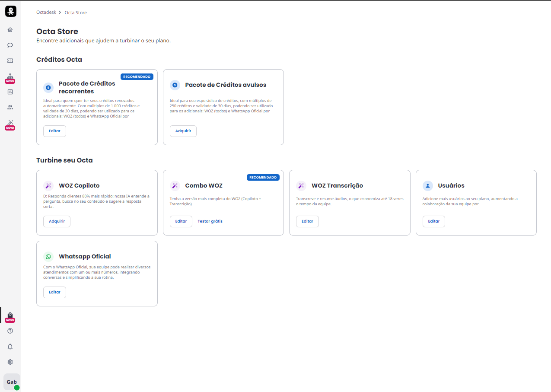Open the Gab user avatar menu
The height and width of the screenshot is (392, 551).
click(x=12, y=382)
